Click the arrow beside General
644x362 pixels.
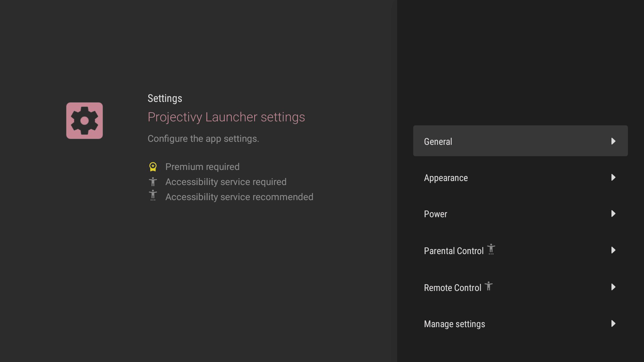pyautogui.click(x=613, y=141)
